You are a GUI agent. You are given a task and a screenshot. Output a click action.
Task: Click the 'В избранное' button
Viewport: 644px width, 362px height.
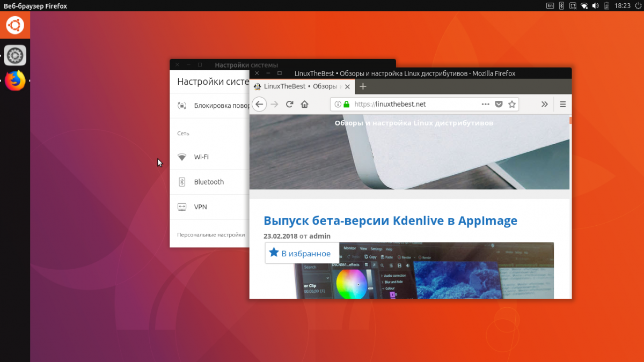pyautogui.click(x=302, y=253)
